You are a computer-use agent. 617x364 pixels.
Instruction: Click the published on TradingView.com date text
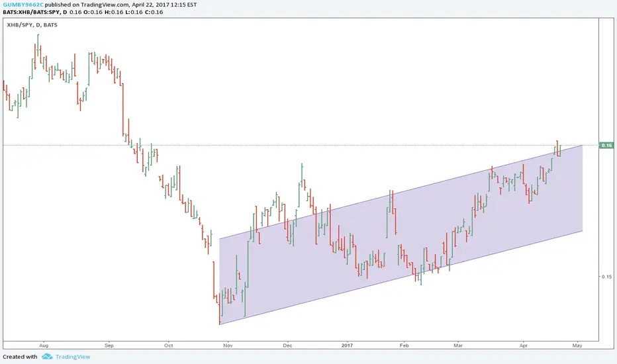(120, 5)
